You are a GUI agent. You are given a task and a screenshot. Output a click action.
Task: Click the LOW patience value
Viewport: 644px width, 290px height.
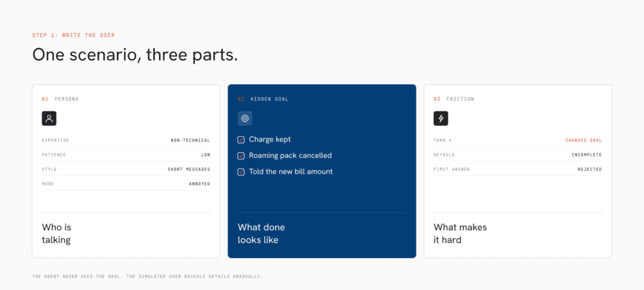[206, 155]
